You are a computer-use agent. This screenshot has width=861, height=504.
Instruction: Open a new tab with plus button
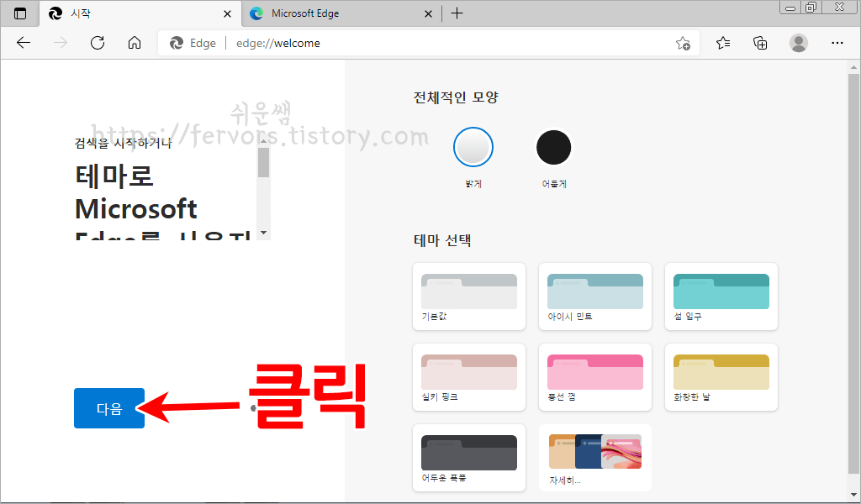[457, 13]
